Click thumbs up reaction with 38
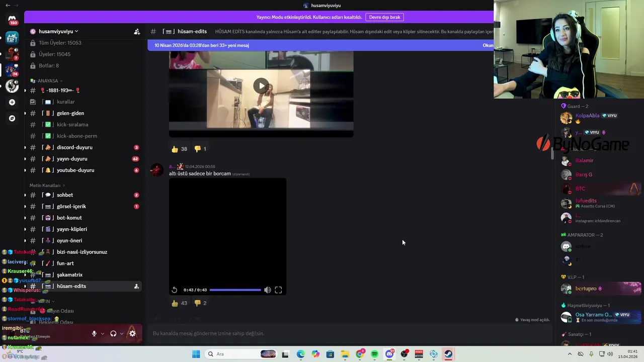 tap(179, 149)
